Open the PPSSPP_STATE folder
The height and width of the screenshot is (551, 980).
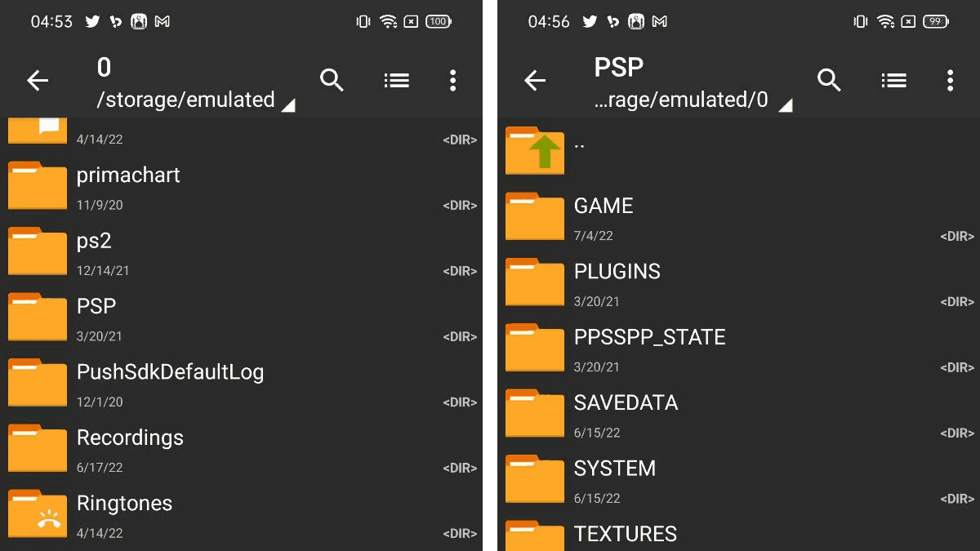(649, 338)
